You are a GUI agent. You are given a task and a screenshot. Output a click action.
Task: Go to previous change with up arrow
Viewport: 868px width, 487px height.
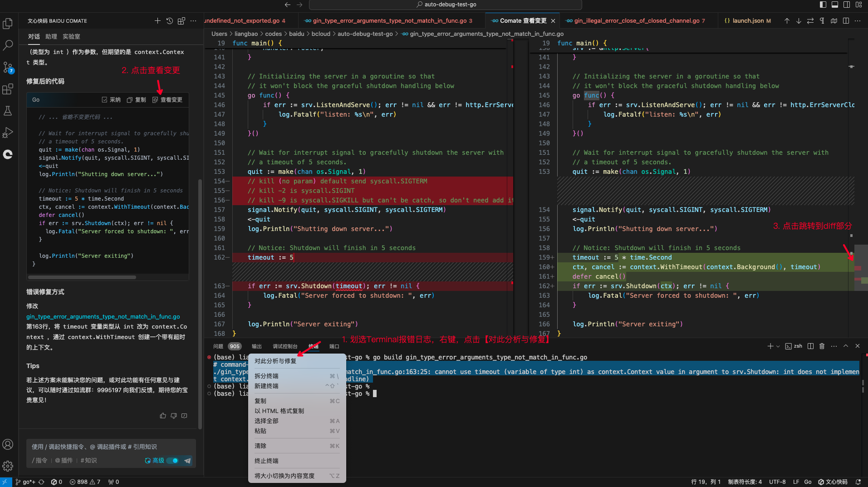click(787, 21)
